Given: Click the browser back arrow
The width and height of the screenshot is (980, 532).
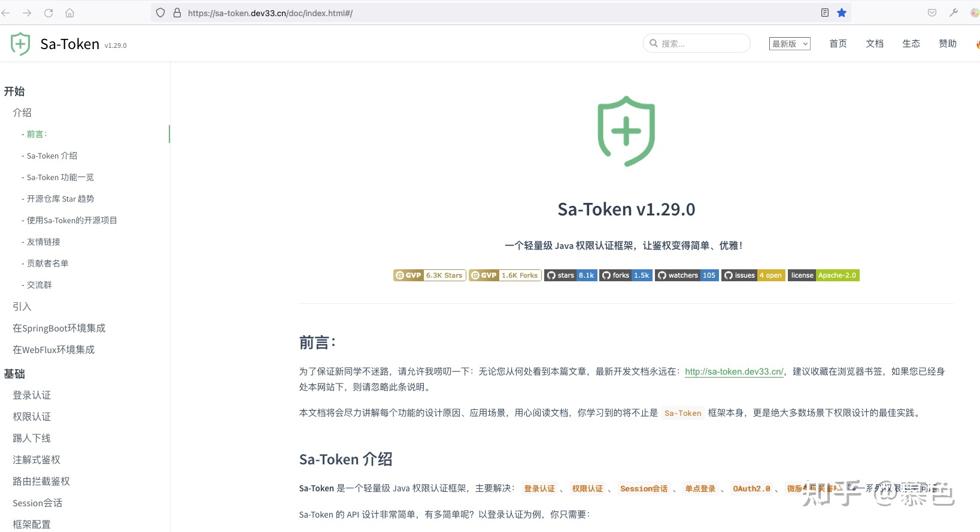Looking at the screenshot, I should point(6,13).
